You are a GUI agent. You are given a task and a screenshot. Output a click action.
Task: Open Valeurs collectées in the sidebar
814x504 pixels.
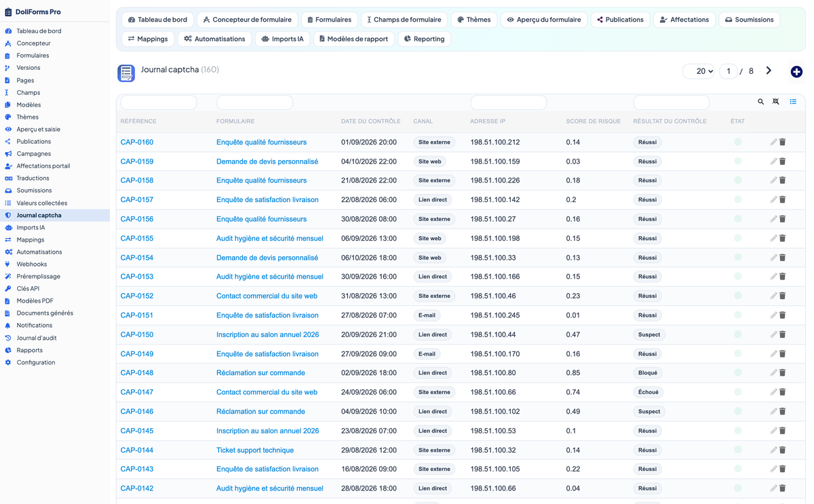(x=42, y=203)
